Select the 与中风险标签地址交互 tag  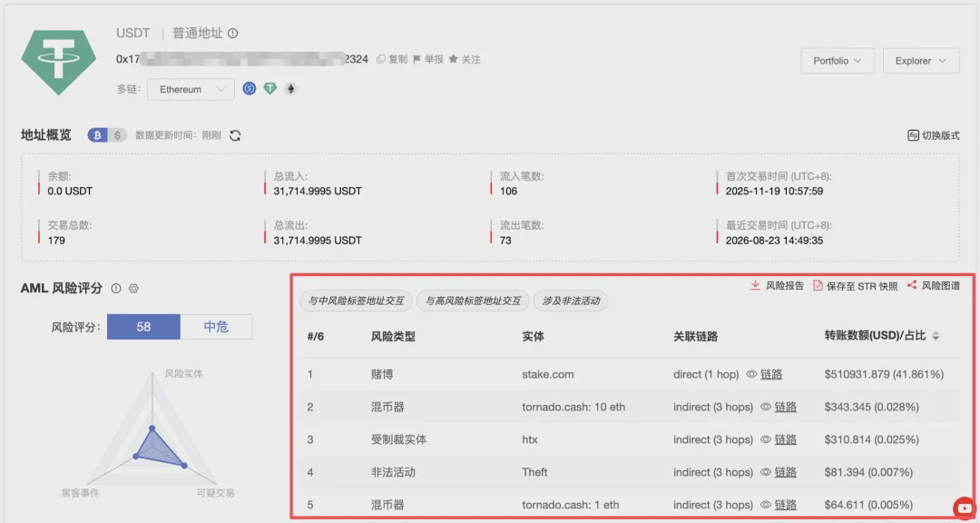[x=356, y=301]
